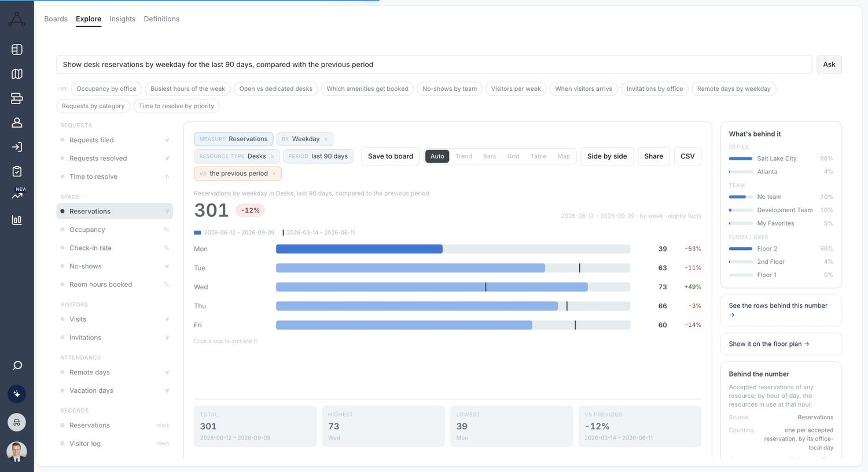The image size is (868, 472).
Task: Drill into the Wed bar row
Action: [x=447, y=287]
